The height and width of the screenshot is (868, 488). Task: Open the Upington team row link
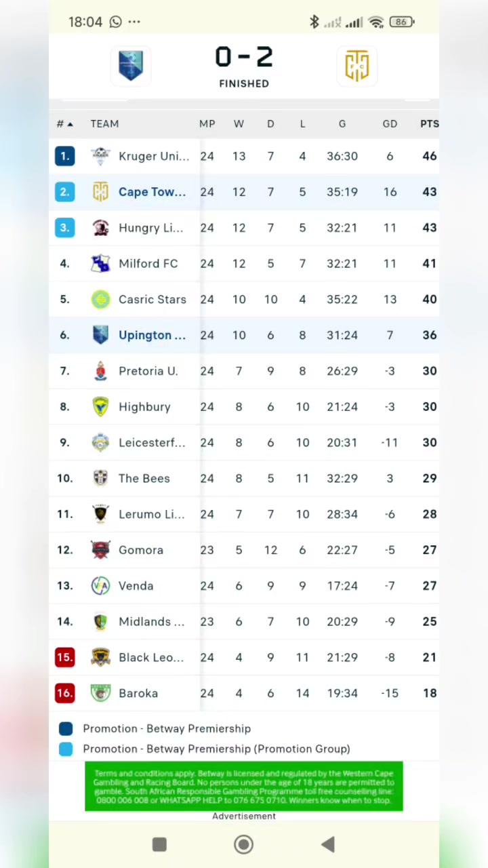(152, 335)
